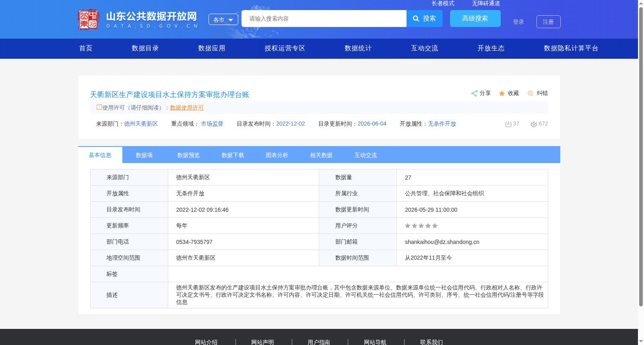644x345 pixels.
Task: Click the fifth star in 用户评分
Action: [x=435, y=226]
